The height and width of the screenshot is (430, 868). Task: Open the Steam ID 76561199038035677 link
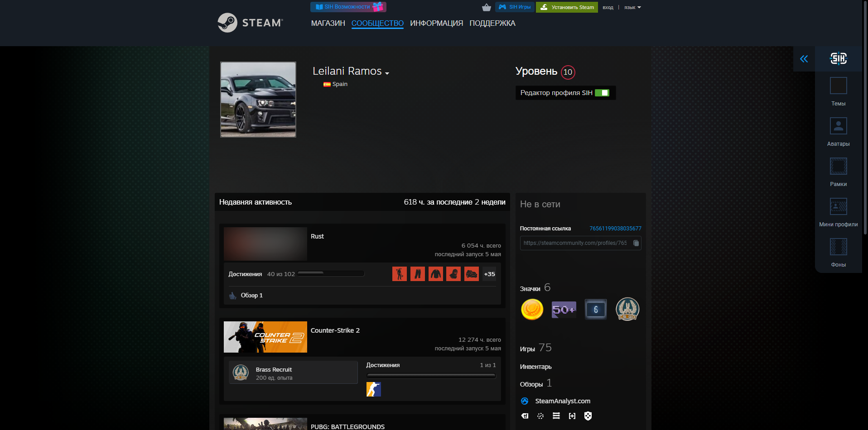615,229
